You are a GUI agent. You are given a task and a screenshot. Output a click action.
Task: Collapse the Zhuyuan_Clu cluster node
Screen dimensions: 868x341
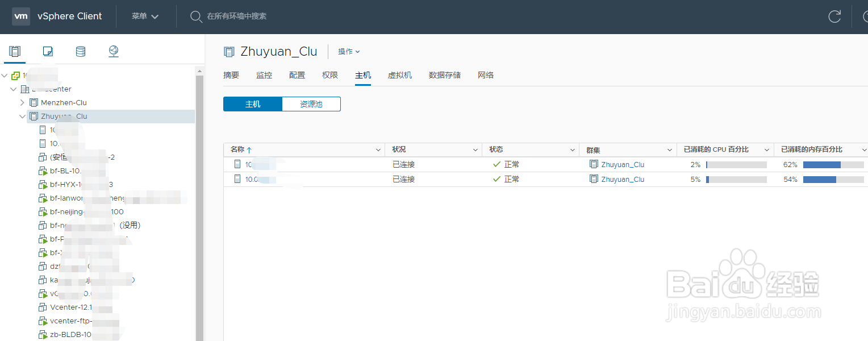pyautogui.click(x=22, y=117)
